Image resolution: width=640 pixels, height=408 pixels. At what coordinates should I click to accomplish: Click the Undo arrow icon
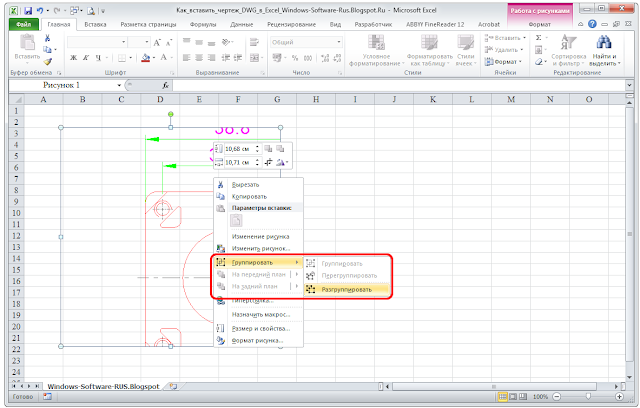click(x=40, y=11)
